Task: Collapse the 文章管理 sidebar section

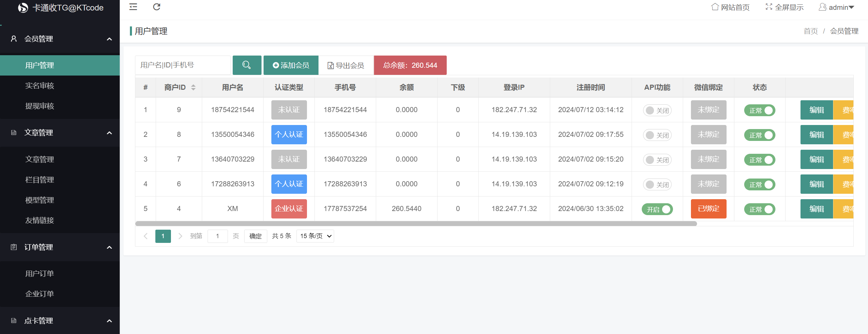Action: click(x=109, y=133)
